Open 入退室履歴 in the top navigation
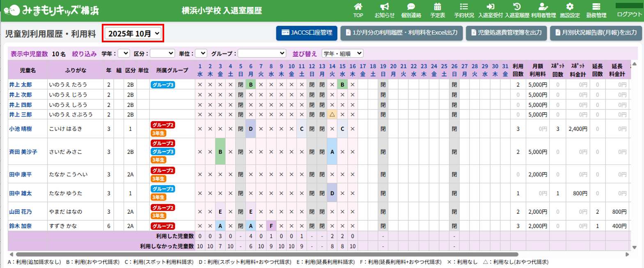The height and width of the screenshot is (268, 644). point(517,10)
